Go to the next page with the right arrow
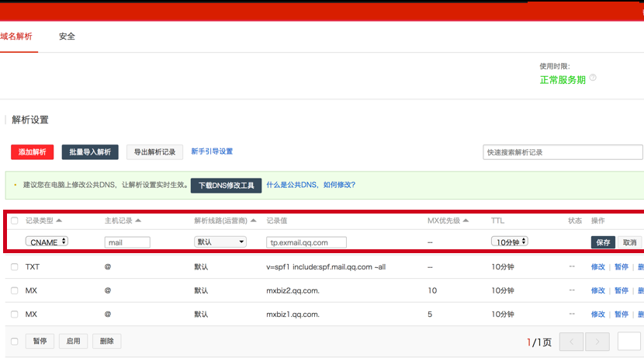Image resolution: width=644 pixels, height=358 pixels. pos(597,342)
